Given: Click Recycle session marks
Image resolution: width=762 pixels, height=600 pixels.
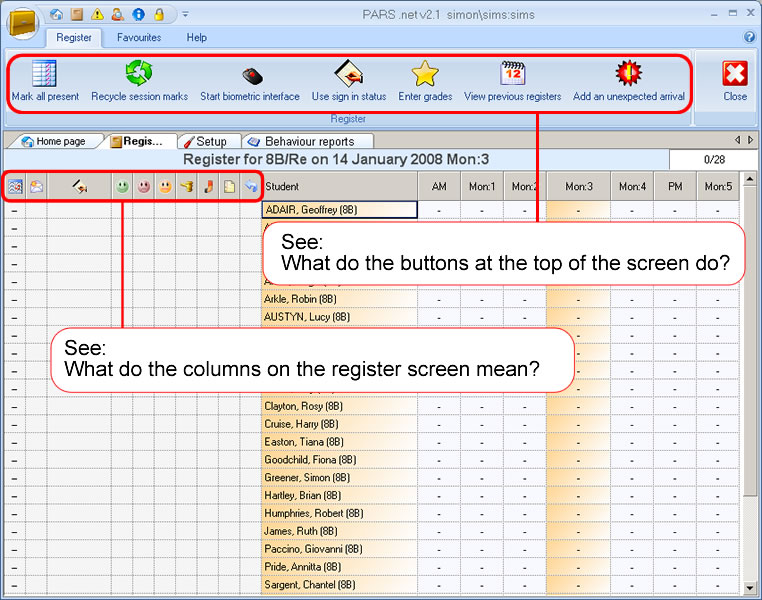Looking at the screenshot, I should tap(139, 81).
